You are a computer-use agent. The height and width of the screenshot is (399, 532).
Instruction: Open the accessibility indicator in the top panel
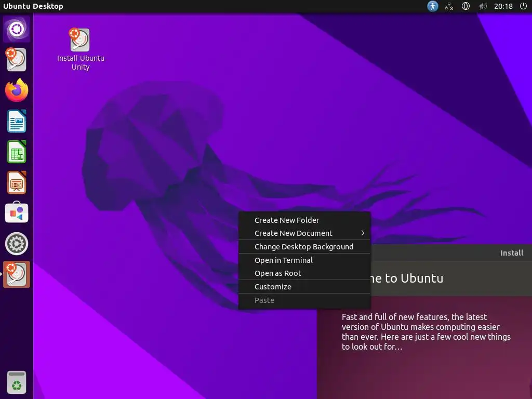pos(433,6)
